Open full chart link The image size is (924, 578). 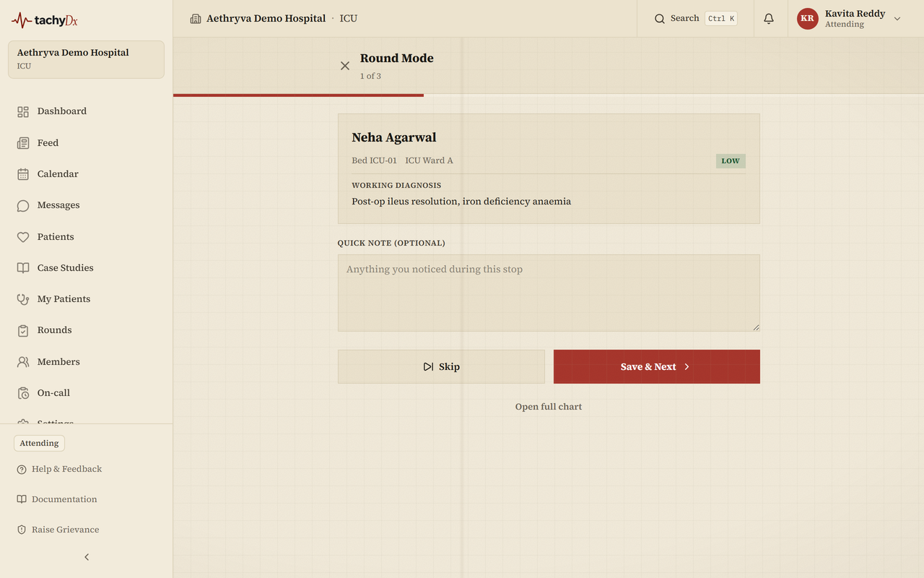[549, 407]
